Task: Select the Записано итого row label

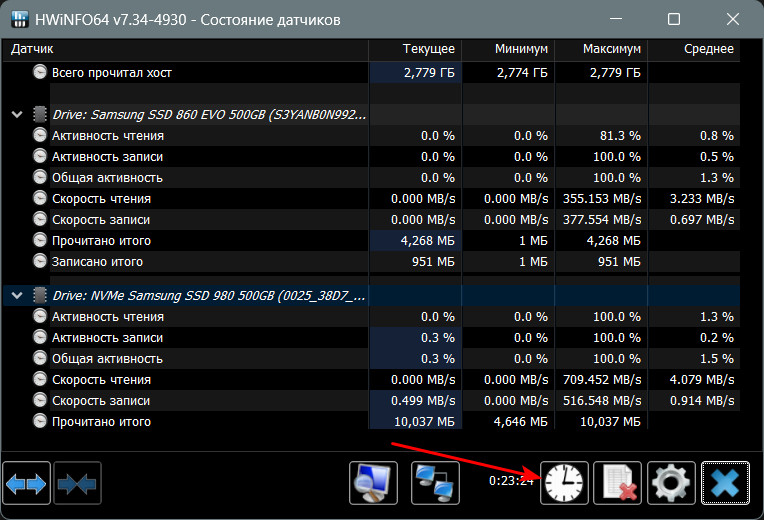Action: coord(97,262)
